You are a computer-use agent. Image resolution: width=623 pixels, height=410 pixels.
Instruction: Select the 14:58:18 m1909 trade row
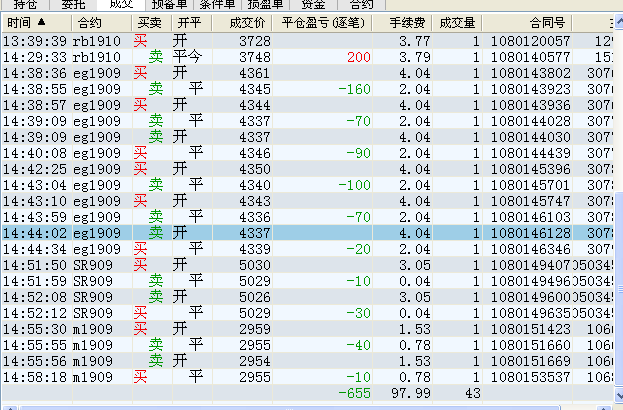(x=300, y=377)
